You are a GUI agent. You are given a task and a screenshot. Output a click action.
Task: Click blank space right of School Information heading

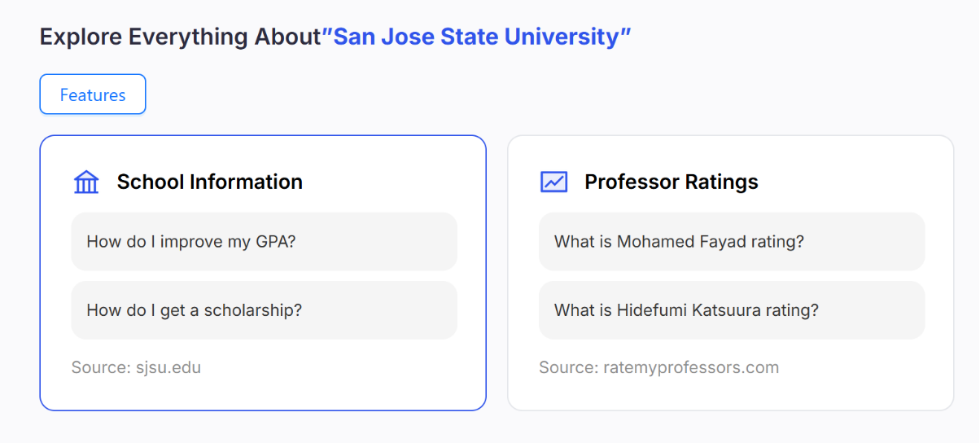(x=383, y=182)
